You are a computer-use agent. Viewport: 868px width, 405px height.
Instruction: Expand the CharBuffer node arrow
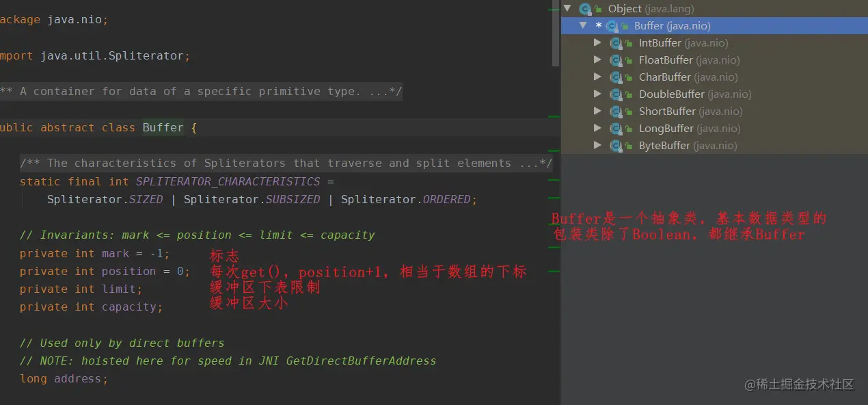[x=597, y=77]
